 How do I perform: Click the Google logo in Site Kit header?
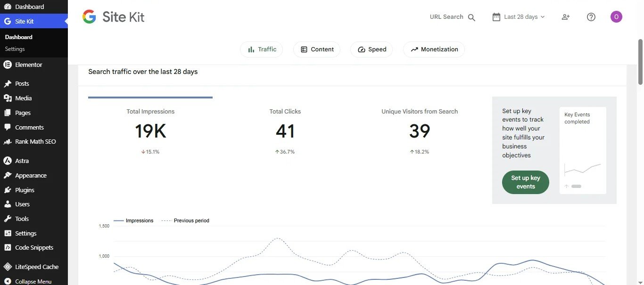[89, 17]
